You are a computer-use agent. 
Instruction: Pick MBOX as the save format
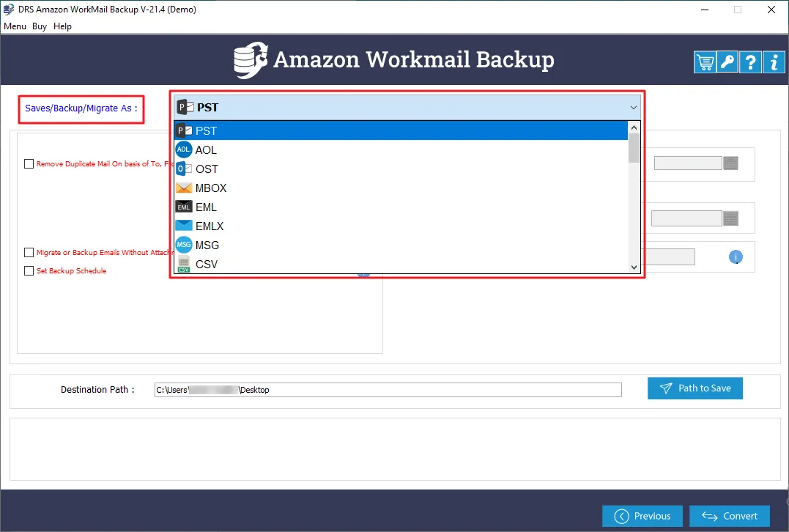pos(401,188)
